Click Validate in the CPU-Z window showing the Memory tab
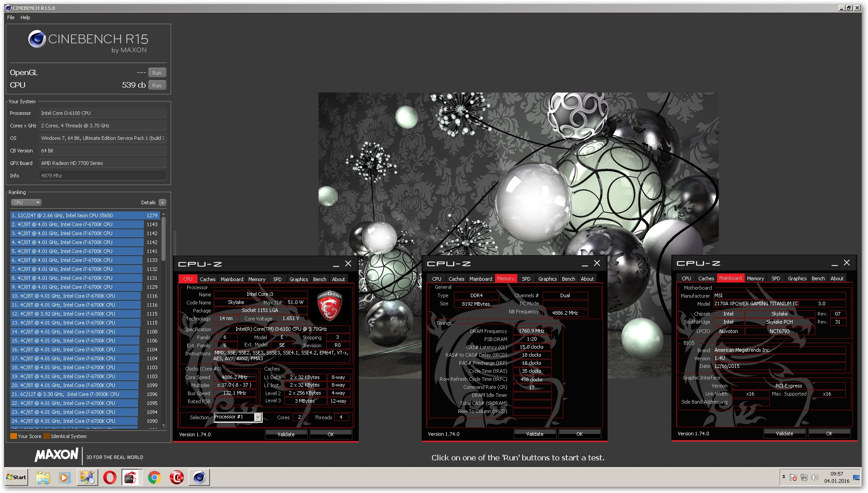The width and height of the screenshot is (868, 493). tap(535, 434)
